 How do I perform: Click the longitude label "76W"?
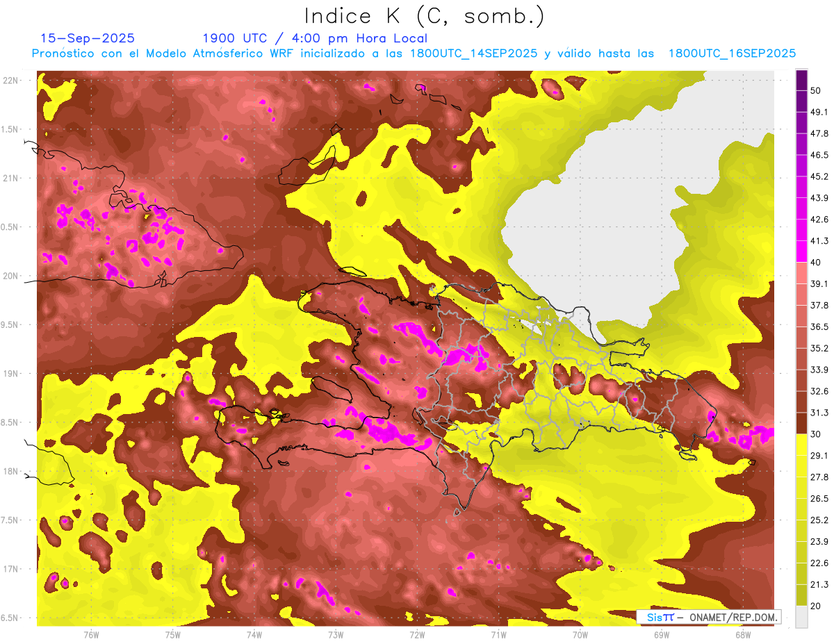coord(91,634)
